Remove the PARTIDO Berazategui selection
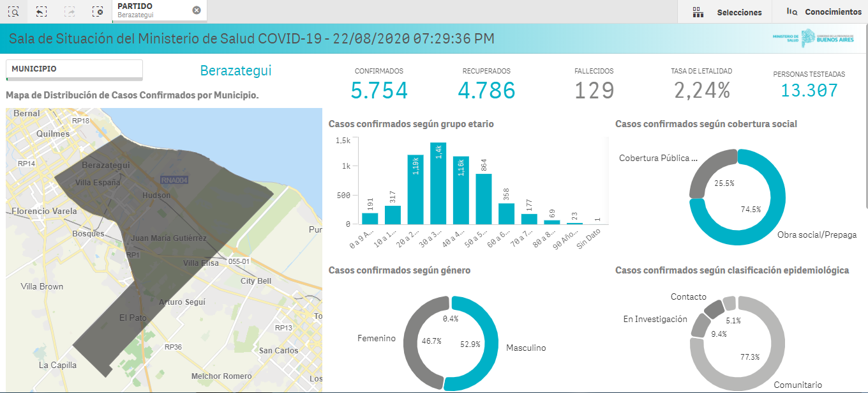 coord(197,10)
